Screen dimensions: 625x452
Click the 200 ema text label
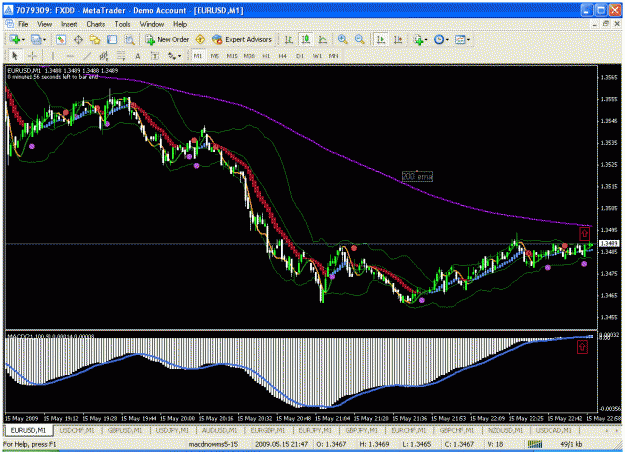point(417,176)
